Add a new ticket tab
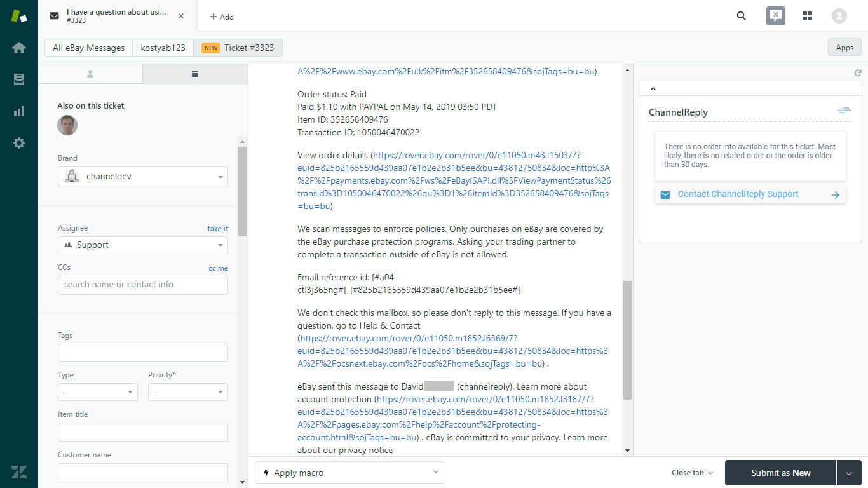Screen dimensions: 868x488 (x=222, y=17)
